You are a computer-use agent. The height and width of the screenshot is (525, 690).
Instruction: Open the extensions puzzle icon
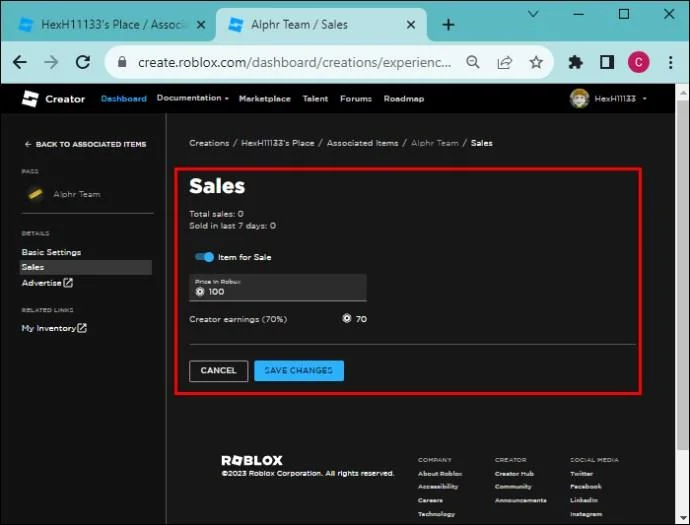(x=576, y=62)
